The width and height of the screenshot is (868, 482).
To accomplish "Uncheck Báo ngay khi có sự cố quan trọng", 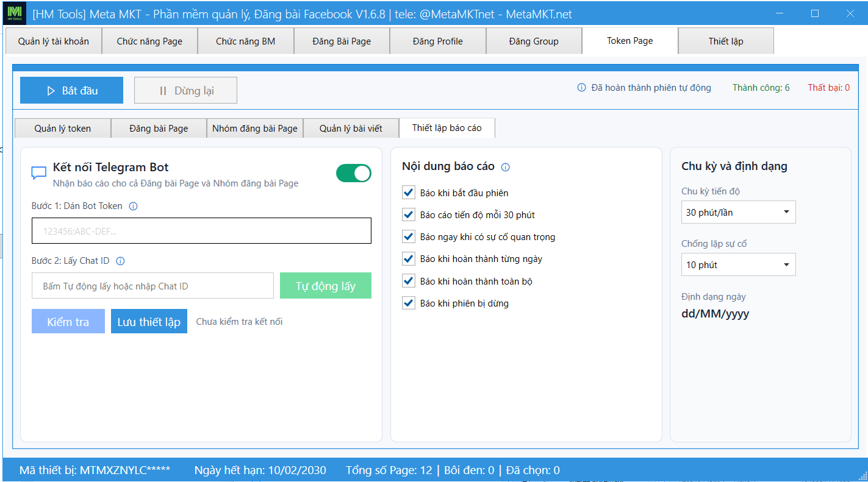I will point(409,237).
